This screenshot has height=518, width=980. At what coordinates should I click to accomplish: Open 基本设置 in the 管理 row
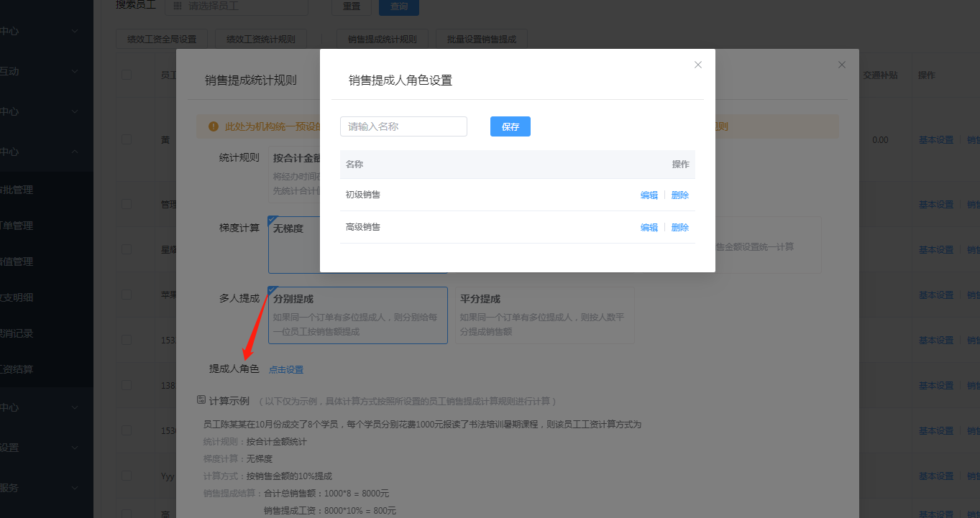936,205
